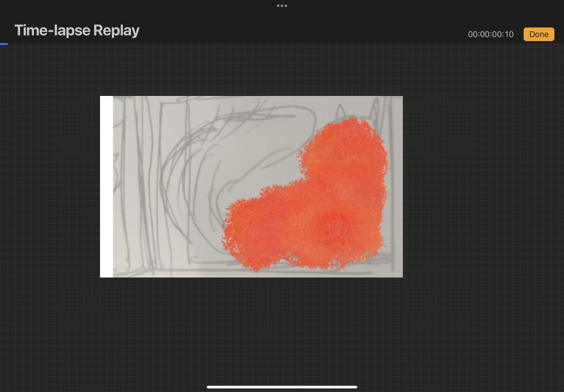
Task: Click dark grid area left of the canvas
Action: [x=49, y=187]
